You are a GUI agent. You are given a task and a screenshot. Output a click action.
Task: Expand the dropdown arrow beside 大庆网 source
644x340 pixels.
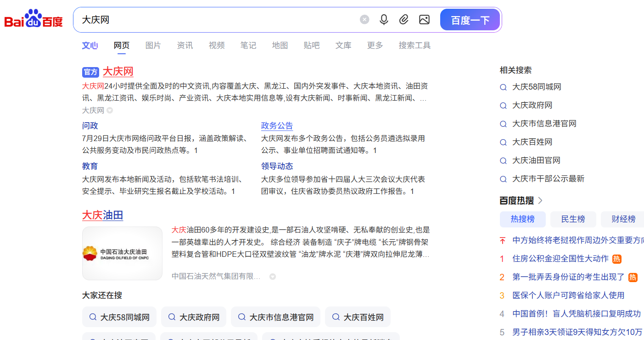click(x=110, y=110)
